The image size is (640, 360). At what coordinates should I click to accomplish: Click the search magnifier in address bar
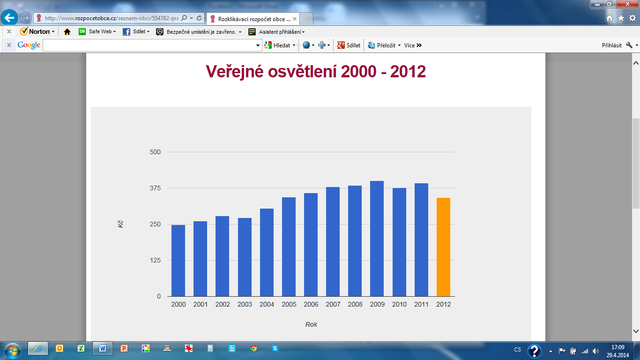click(x=184, y=18)
